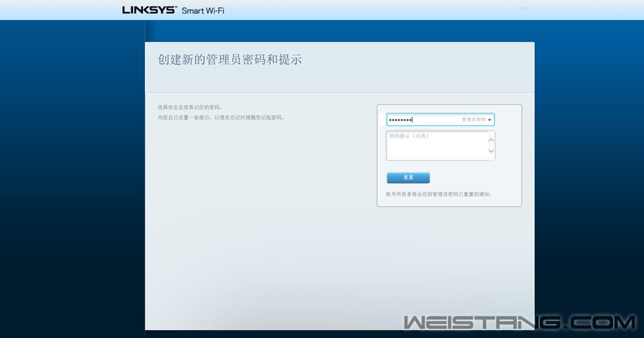Click the masked password dots

click(x=400, y=120)
